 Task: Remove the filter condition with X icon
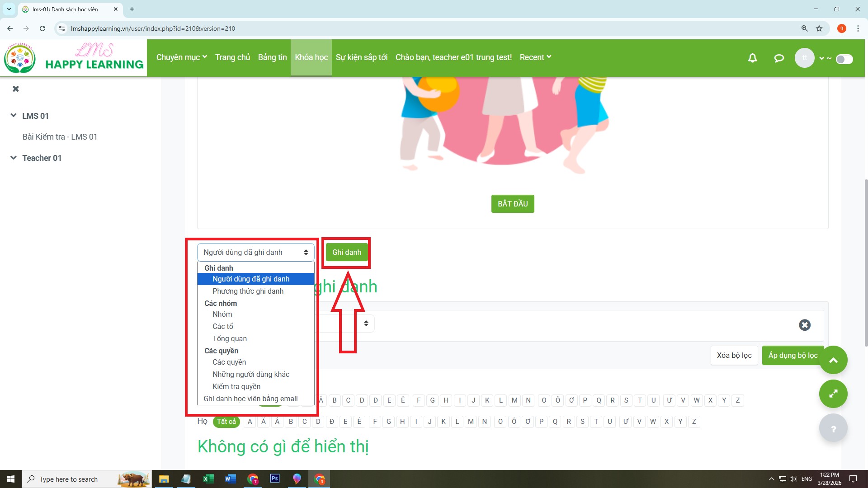804,325
